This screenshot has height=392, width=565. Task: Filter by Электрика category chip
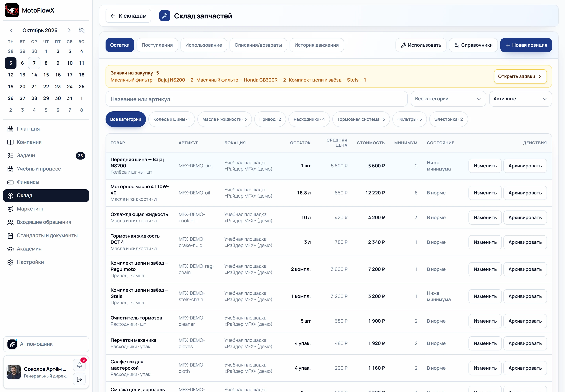coord(448,119)
